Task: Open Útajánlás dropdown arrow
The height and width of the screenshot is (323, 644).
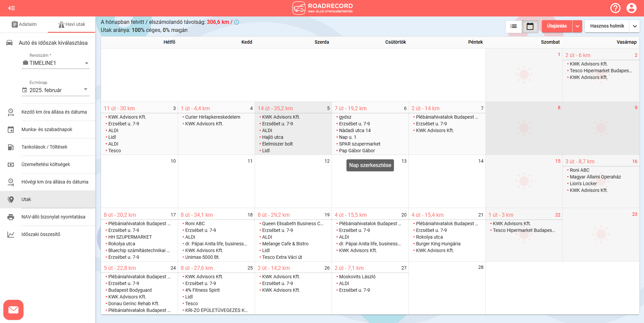Action: (577, 26)
